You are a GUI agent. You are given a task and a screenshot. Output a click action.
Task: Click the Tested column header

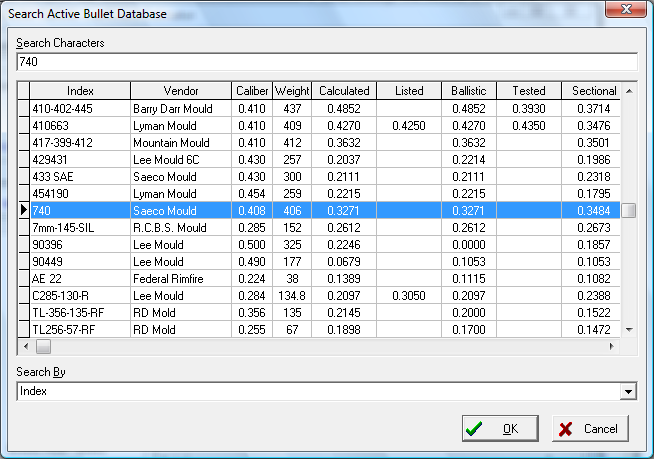(x=529, y=91)
